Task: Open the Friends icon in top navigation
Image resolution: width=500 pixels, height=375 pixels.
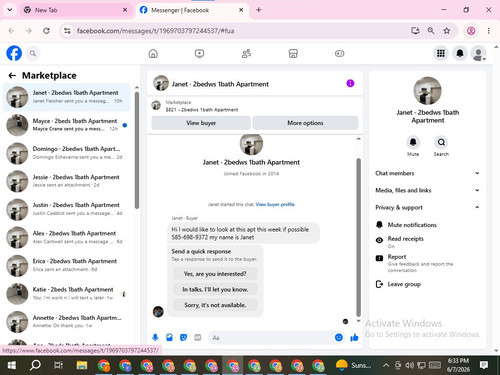Action: [246, 53]
